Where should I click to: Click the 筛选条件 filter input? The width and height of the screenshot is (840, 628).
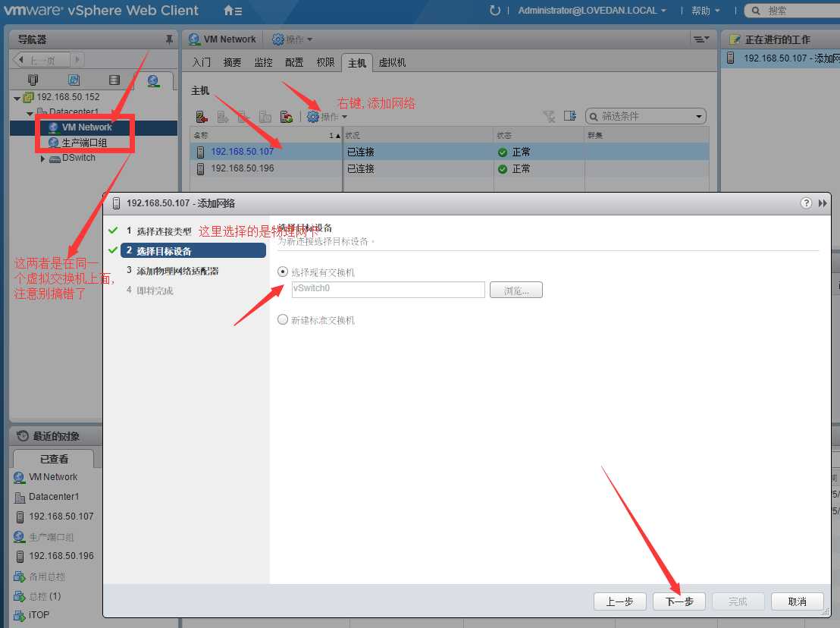point(645,116)
